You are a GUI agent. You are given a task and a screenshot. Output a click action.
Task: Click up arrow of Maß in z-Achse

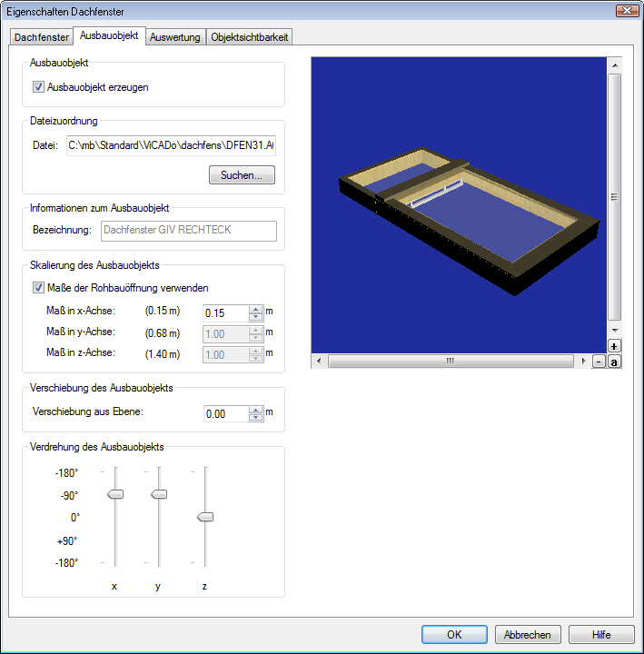coord(255,351)
